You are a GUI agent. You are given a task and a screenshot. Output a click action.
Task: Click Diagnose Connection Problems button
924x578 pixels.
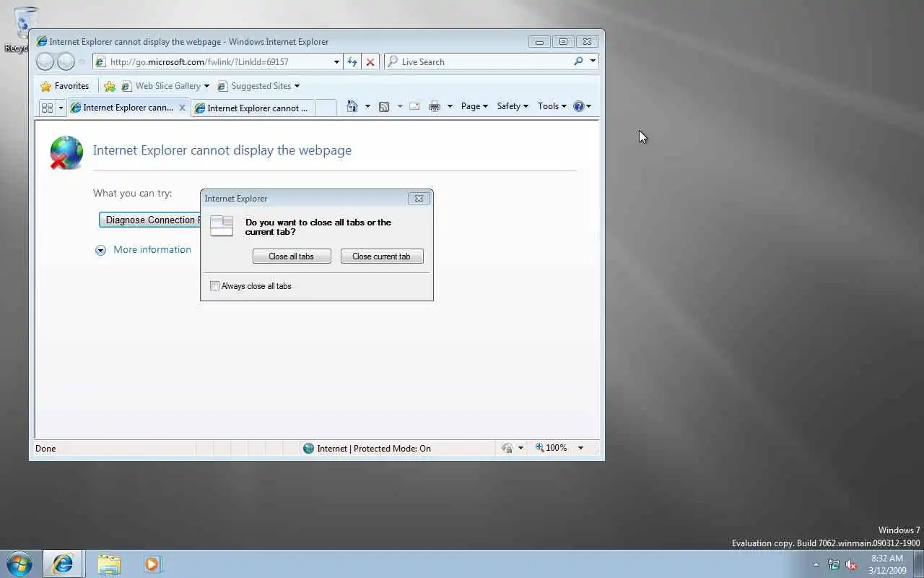point(149,220)
